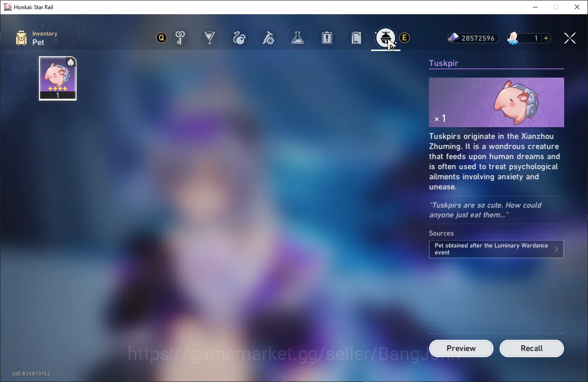Viewport: 588px width, 382px height.
Task: Click the "Tuskpirs originate in the Xianzhou" description
Action: (x=494, y=162)
